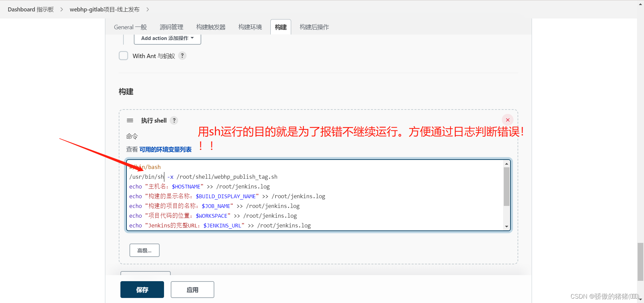Click the command box scroll-up arrow
The height and width of the screenshot is (303, 644).
(x=506, y=164)
